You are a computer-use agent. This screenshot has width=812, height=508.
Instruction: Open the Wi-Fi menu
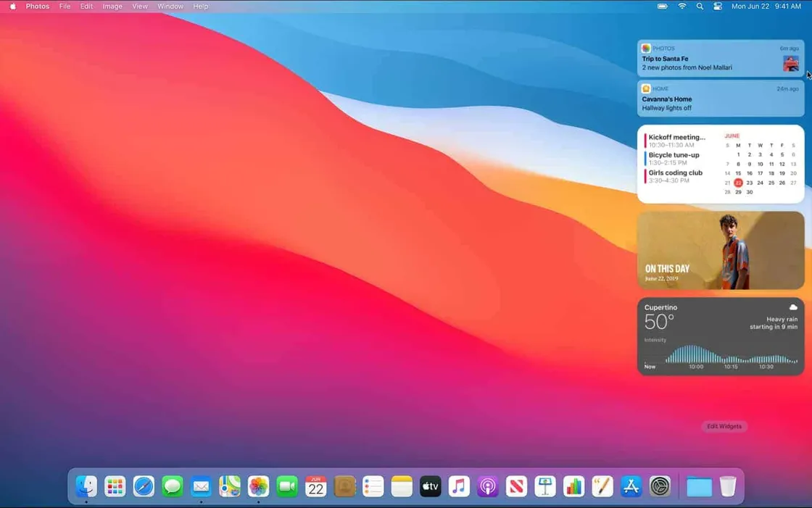click(x=682, y=6)
